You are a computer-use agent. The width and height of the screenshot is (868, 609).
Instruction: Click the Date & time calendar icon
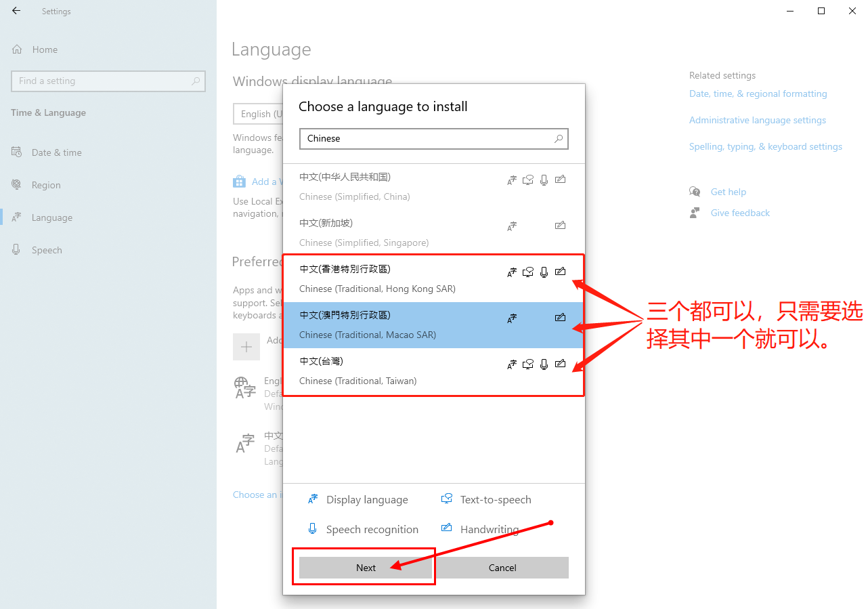[16, 152]
